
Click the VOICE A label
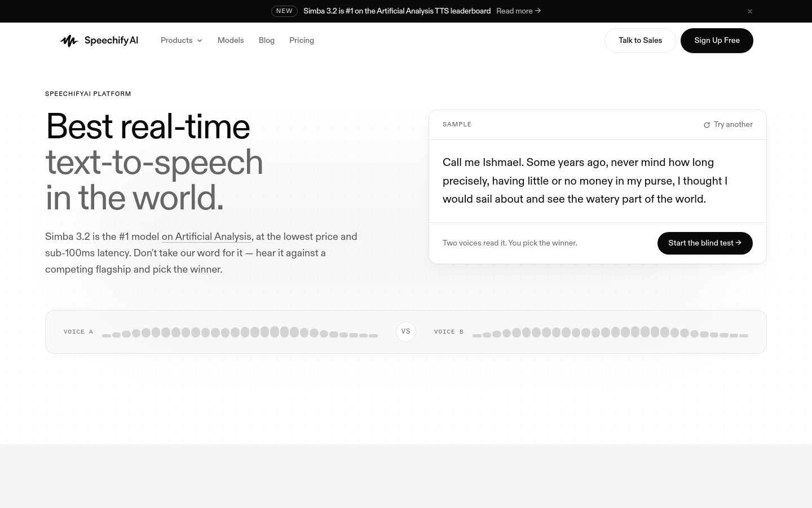(78, 332)
